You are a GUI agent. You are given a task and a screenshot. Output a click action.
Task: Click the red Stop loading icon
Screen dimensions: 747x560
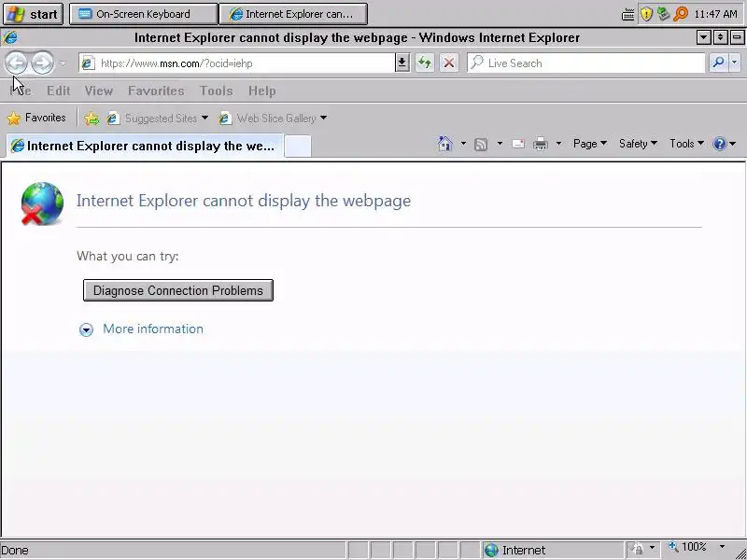click(449, 63)
